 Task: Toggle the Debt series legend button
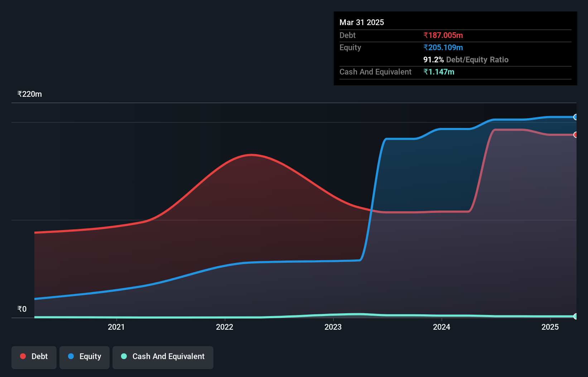click(x=34, y=357)
